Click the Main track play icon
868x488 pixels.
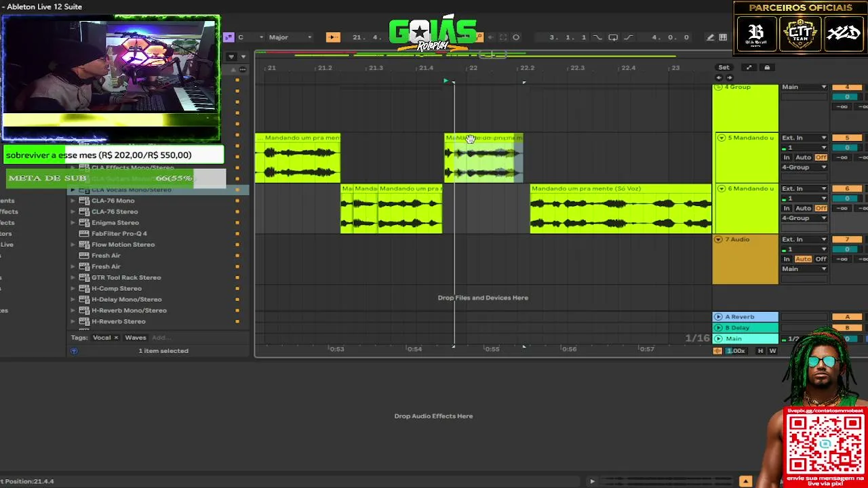[x=718, y=339]
